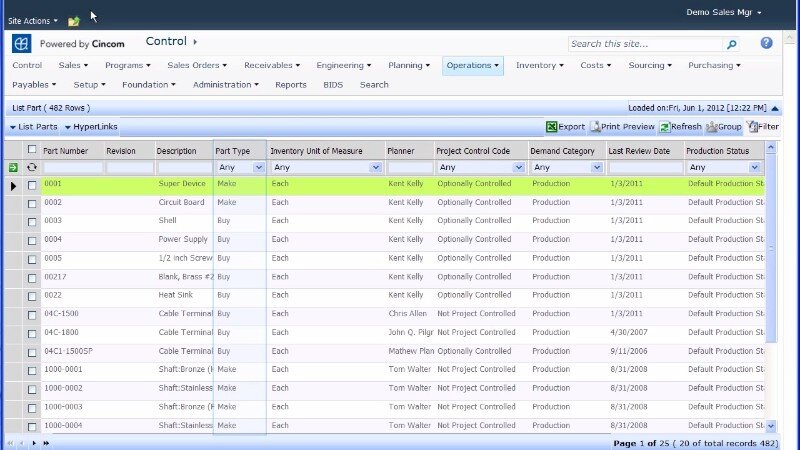The width and height of the screenshot is (800, 450).
Task: Toggle the select-all checkbox in the grid header
Action: [x=32, y=150]
